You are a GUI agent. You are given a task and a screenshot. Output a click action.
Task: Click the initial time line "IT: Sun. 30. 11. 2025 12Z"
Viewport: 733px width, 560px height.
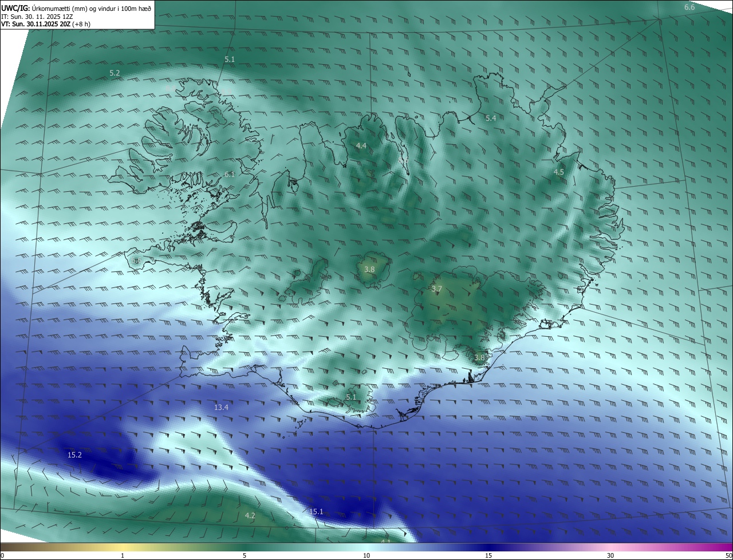click(x=37, y=16)
